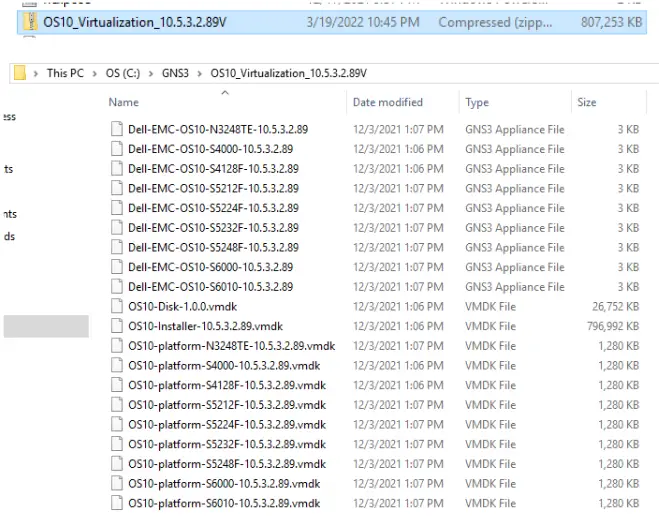This screenshot has height=517, width=659.
Task: Select the OS10_Virtualization_10.5.3.2.89V zip archive icon
Action: [x=30, y=22]
